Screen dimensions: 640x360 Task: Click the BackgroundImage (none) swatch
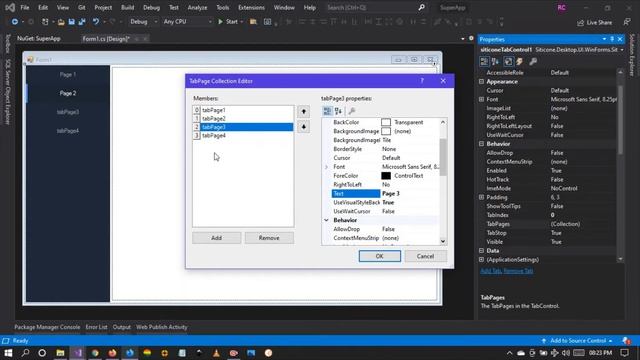(386, 131)
